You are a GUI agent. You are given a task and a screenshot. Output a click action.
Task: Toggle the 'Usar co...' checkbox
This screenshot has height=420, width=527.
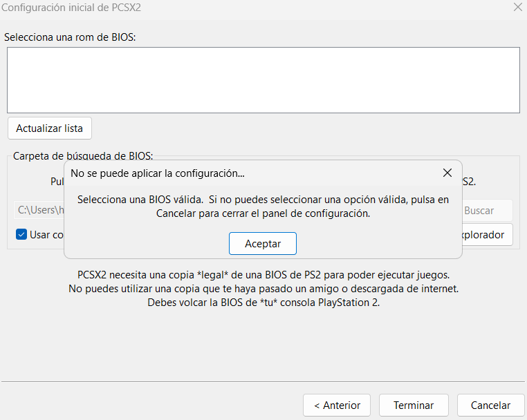21,234
